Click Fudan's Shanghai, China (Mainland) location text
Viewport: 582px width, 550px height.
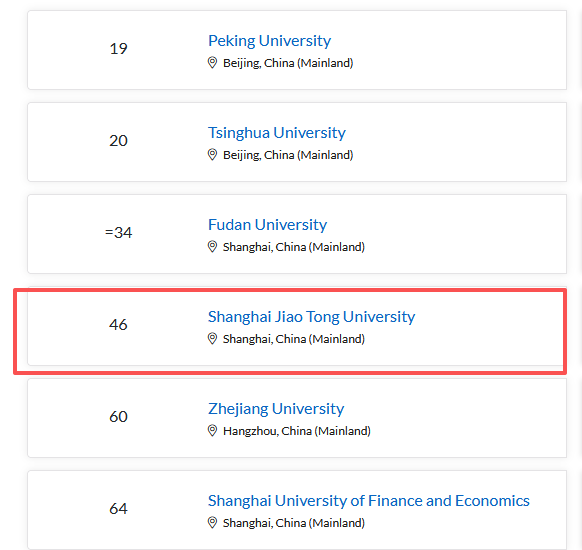(x=294, y=247)
